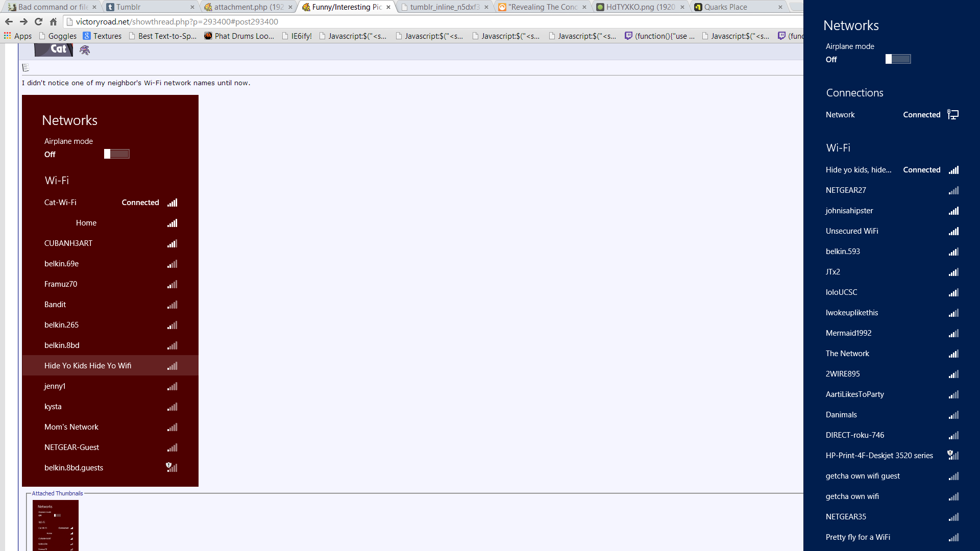Screen dimensions: 980x551
Task: Open the Goggles bookmark
Action: (58, 36)
